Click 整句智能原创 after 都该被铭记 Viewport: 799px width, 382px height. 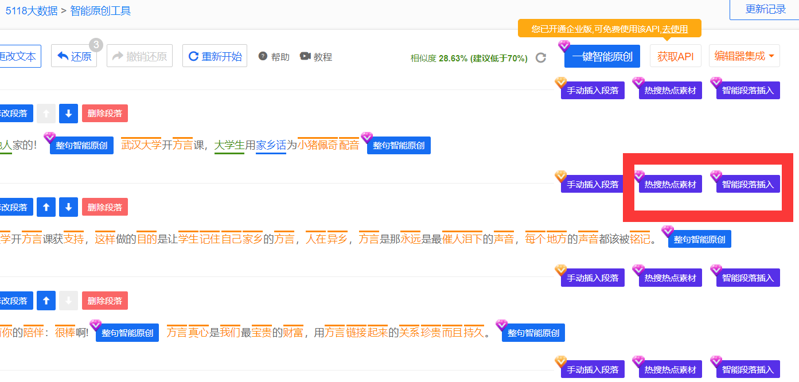(700, 239)
